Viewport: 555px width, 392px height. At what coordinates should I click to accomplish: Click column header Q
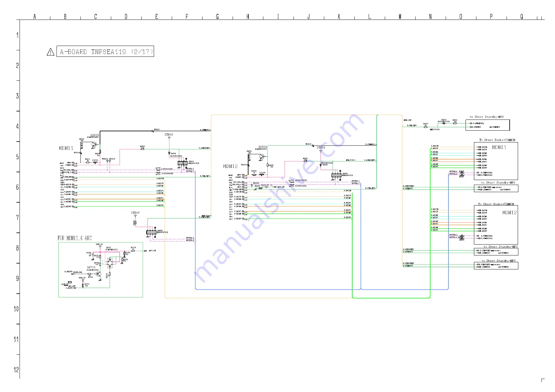tap(522, 16)
